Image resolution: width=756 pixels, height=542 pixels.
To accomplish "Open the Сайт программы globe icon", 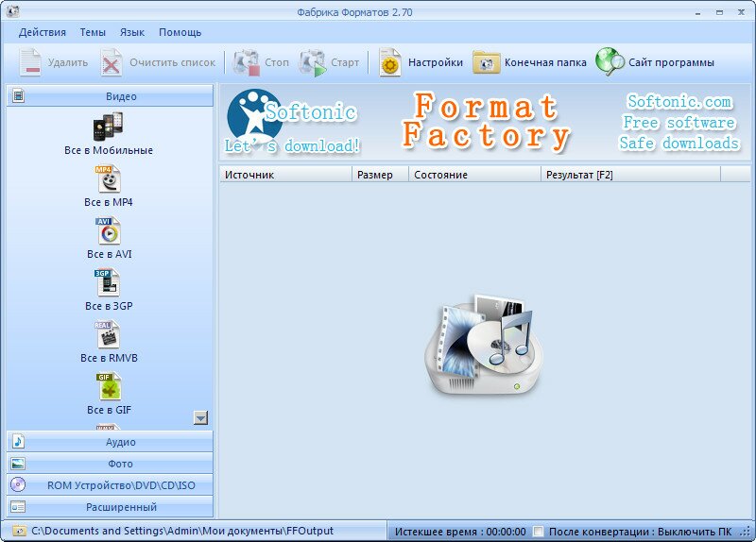I will point(610,61).
